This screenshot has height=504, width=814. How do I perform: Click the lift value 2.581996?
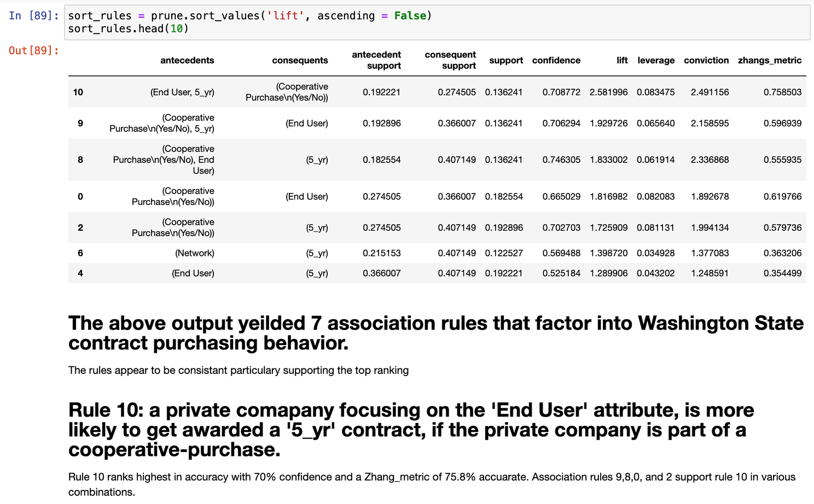(608, 92)
